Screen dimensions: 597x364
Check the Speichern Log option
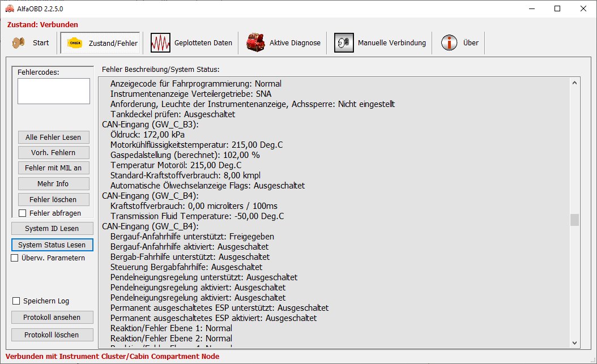(16, 301)
